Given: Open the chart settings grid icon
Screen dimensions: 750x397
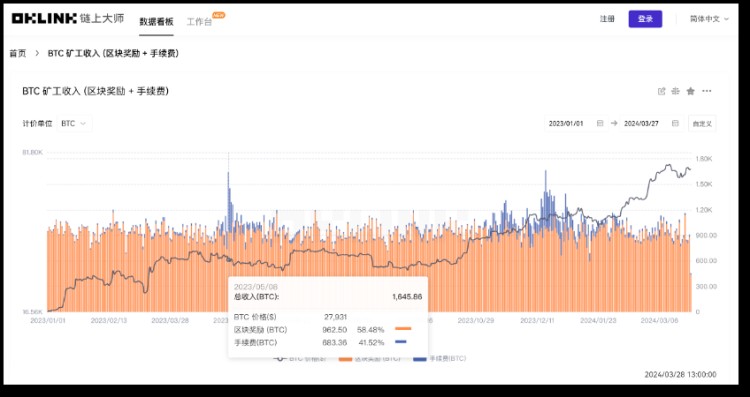Looking at the screenshot, I should point(675,91).
